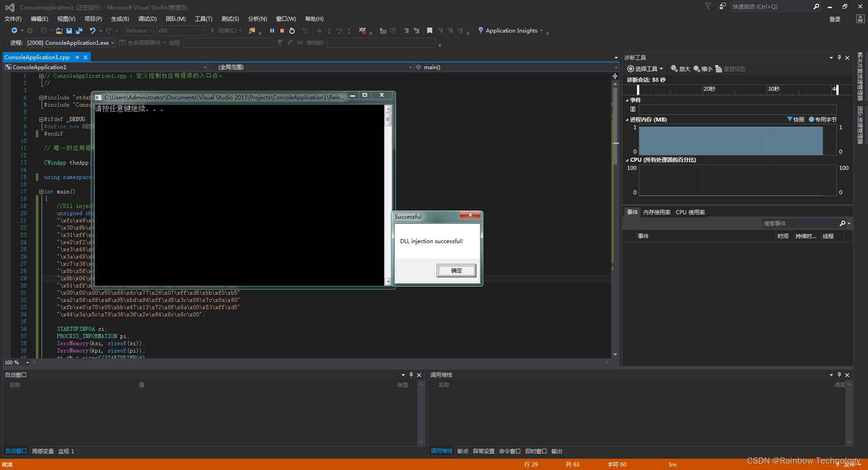Image resolution: width=868 pixels, height=470 pixels.
Task: Click the console window vertical scrollbar thumb
Action: [x=387, y=120]
